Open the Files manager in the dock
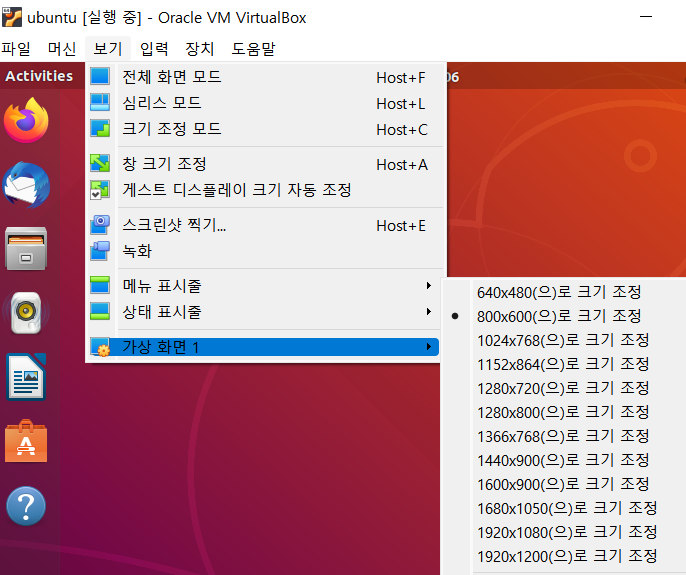Image resolution: width=686 pixels, height=575 pixels. tap(26, 249)
